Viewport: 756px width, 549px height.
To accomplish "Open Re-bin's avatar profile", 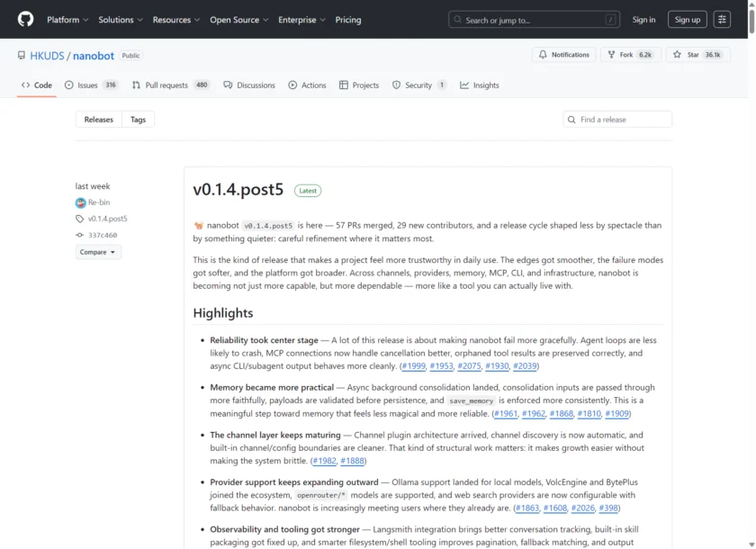I will point(81,202).
